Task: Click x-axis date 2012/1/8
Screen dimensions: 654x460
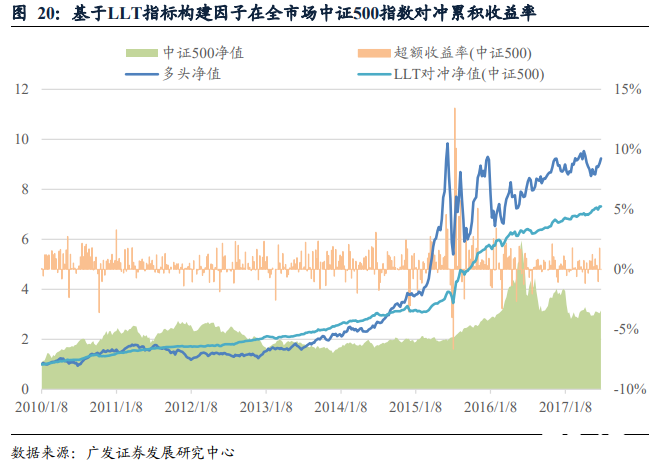Action: 191,407
